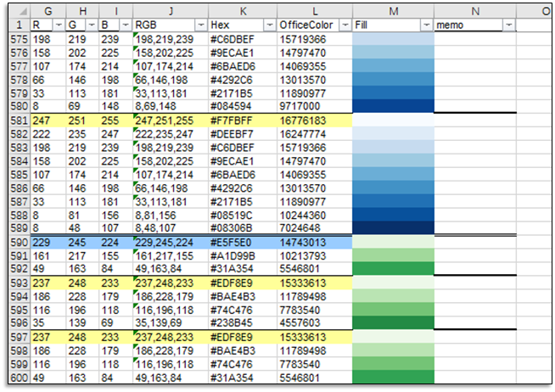Select the RGB cell 8,48,107
Viewport: 555px width, 392px height.
click(x=171, y=228)
